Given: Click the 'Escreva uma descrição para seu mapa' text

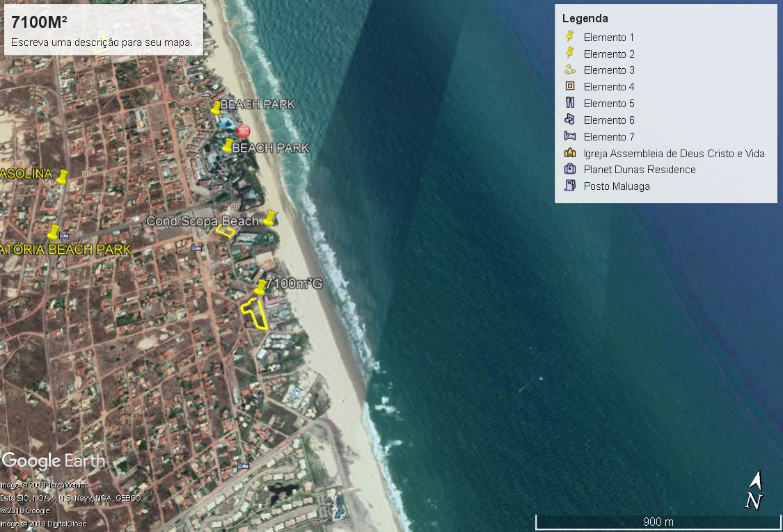Looking at the screenshot, I should coord(102,42).
